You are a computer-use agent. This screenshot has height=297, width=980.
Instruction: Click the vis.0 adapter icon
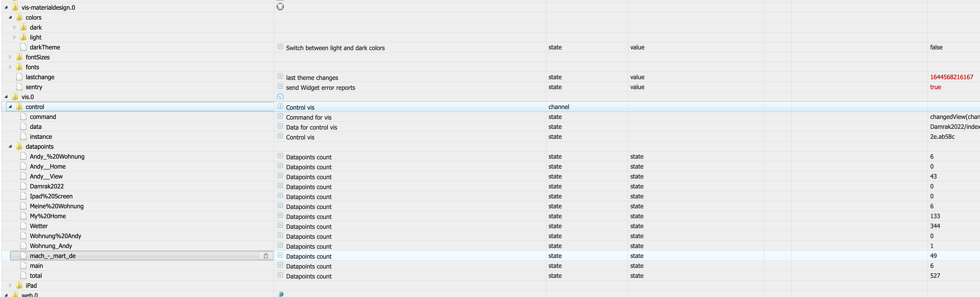pos(280,97)
